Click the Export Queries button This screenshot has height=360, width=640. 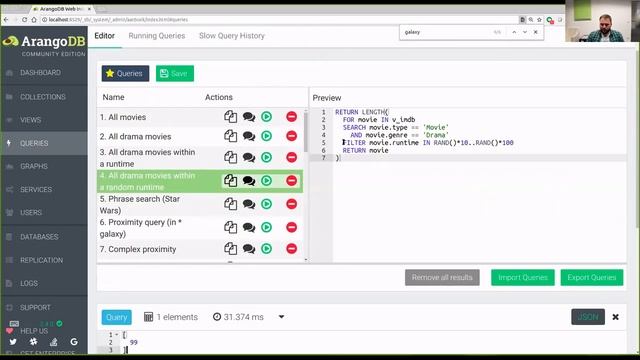tap(592, 278)
